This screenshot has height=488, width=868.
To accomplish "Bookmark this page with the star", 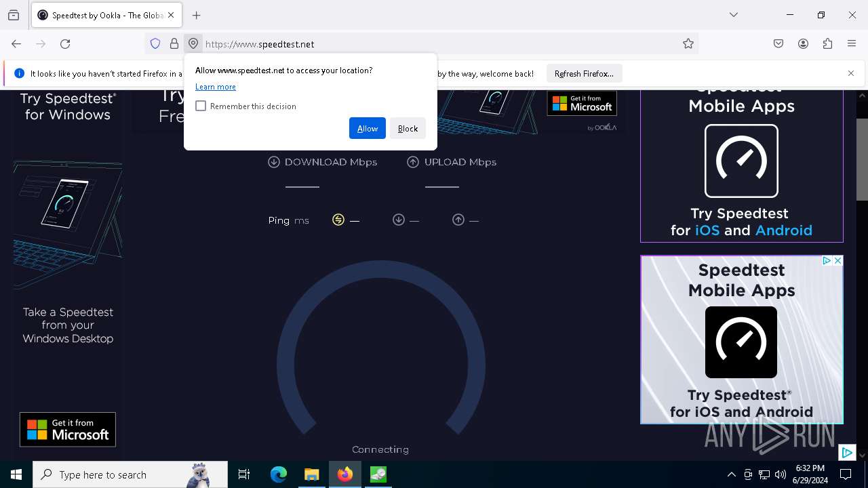I will pyautogui.click(x=688, y=44).
